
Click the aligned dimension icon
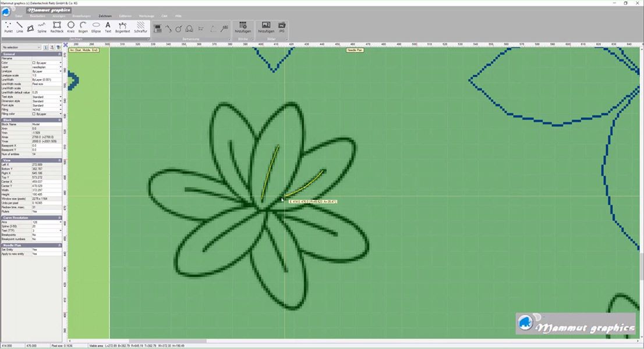[168, 29]
